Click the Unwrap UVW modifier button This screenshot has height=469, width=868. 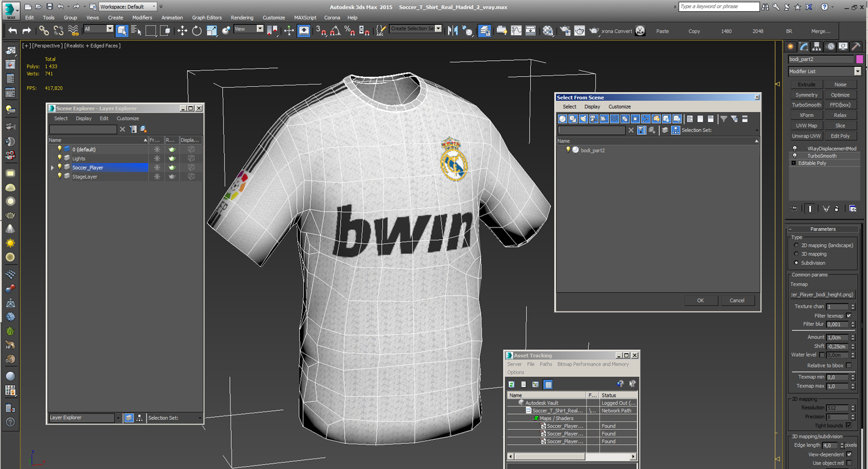tap(806, 136)
